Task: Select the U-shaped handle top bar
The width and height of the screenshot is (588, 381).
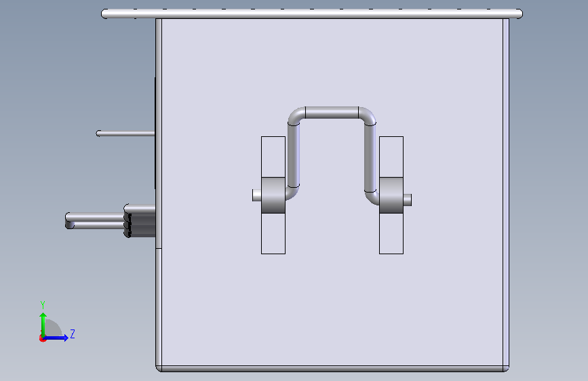Action: (x=332, y=113)
